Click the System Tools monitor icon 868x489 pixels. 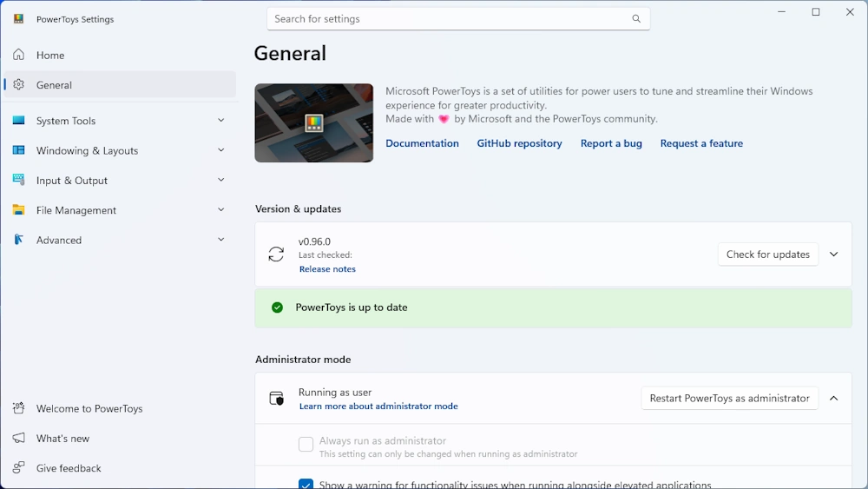click(x=18, y=121)
